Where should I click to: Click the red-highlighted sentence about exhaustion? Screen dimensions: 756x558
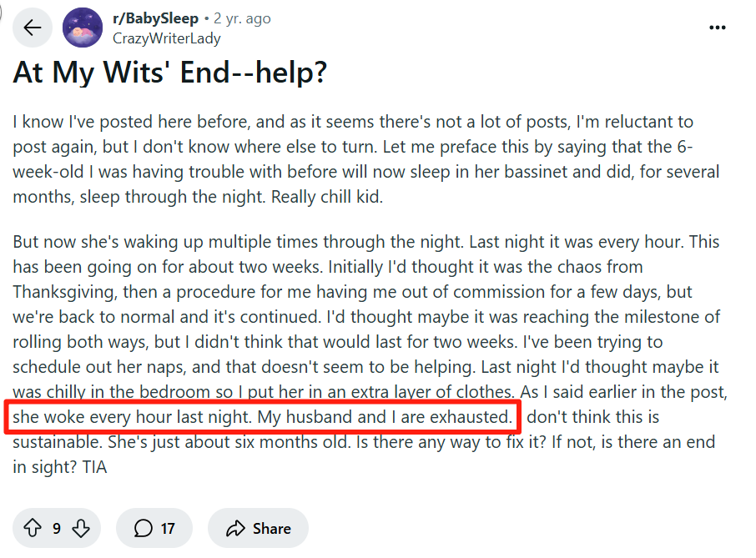tap(261, 416)
